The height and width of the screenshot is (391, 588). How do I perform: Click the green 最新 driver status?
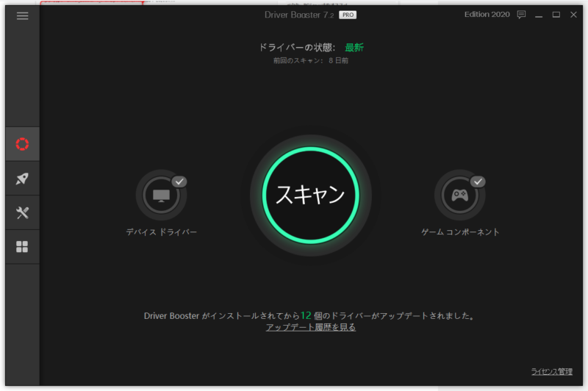pyautogui.click(x=354, y=48)
